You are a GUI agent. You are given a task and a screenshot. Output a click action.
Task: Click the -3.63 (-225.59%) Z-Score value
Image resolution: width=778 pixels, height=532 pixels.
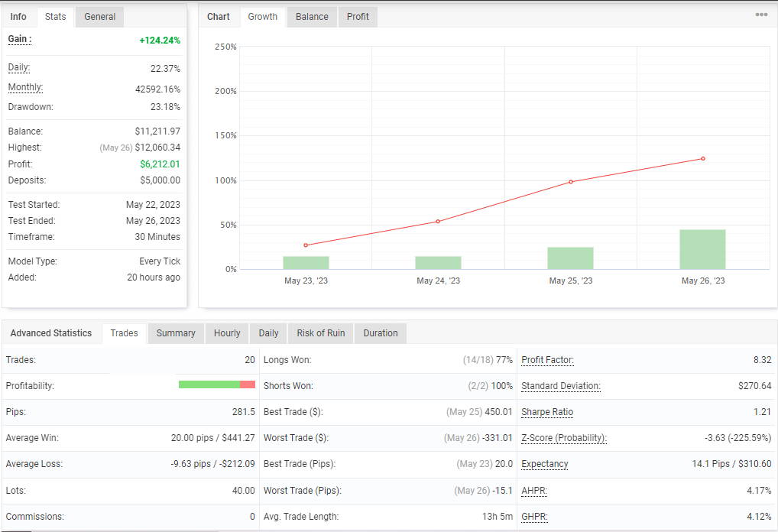click(737, 438)
